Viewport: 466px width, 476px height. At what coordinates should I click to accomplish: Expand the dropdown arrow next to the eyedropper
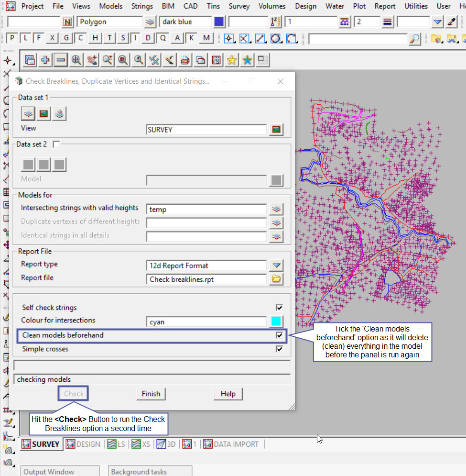(x=437, y=22)
